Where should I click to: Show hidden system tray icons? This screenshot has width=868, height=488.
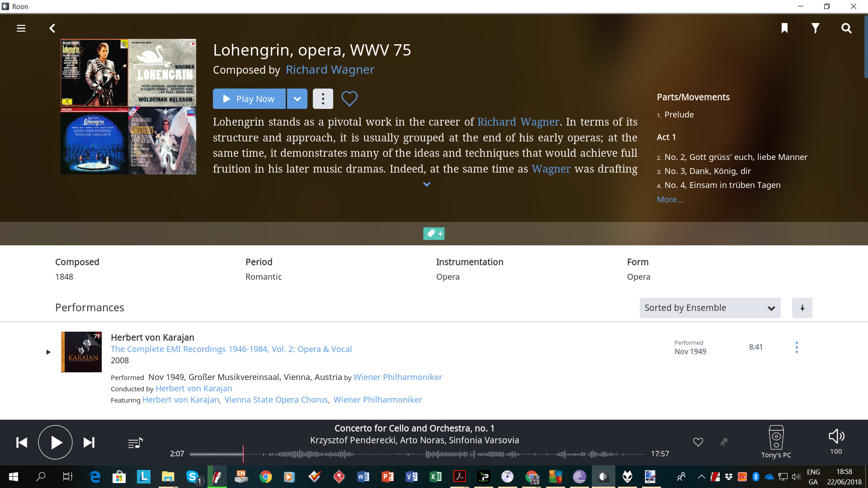coord(701,477)
